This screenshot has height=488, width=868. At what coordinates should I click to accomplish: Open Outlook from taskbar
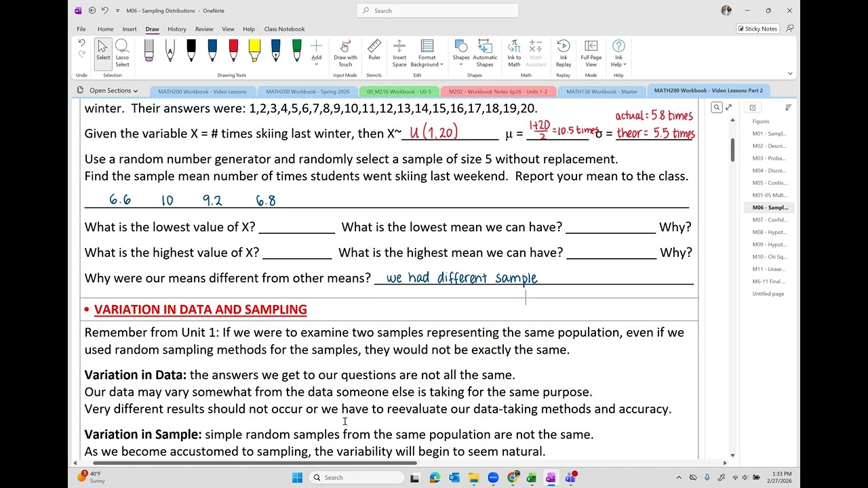pos(454,478)
